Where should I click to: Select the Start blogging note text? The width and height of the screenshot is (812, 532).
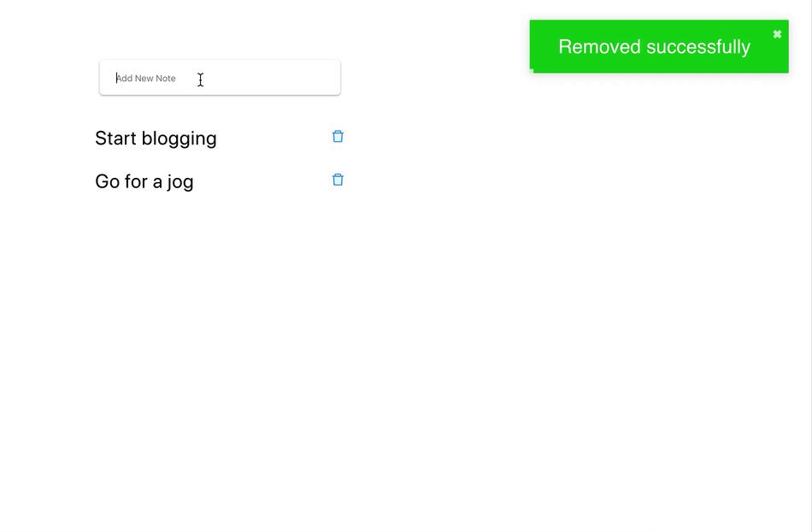156,139
